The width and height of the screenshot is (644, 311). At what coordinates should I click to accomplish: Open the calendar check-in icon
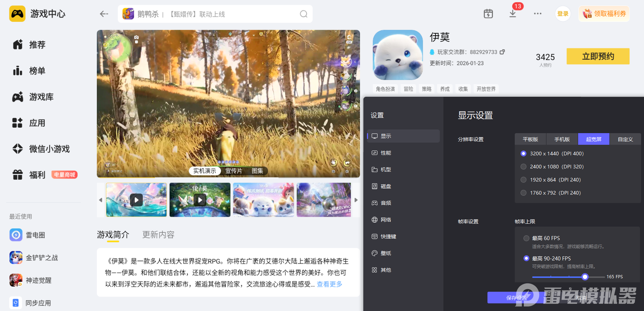(488, 14)
